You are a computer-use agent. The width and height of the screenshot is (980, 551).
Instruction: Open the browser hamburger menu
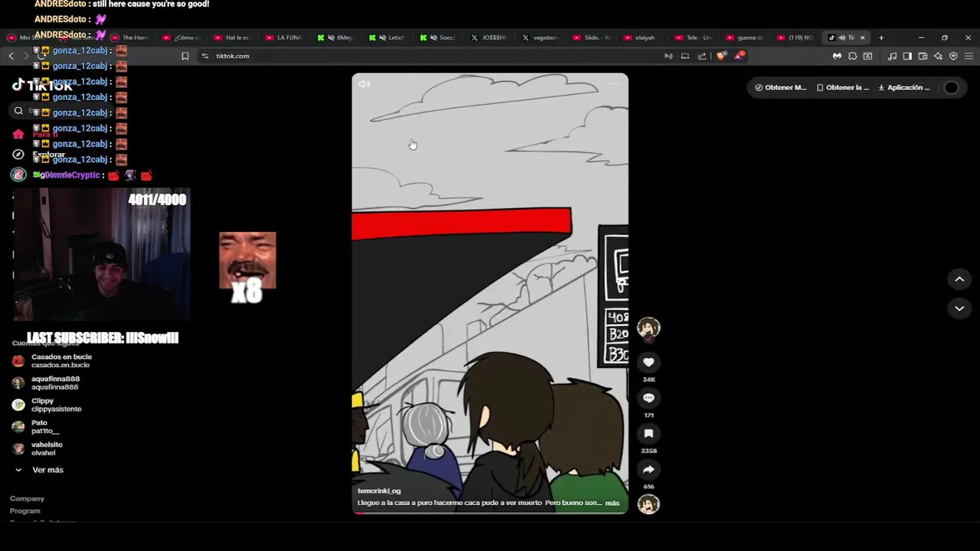[969, 56]
